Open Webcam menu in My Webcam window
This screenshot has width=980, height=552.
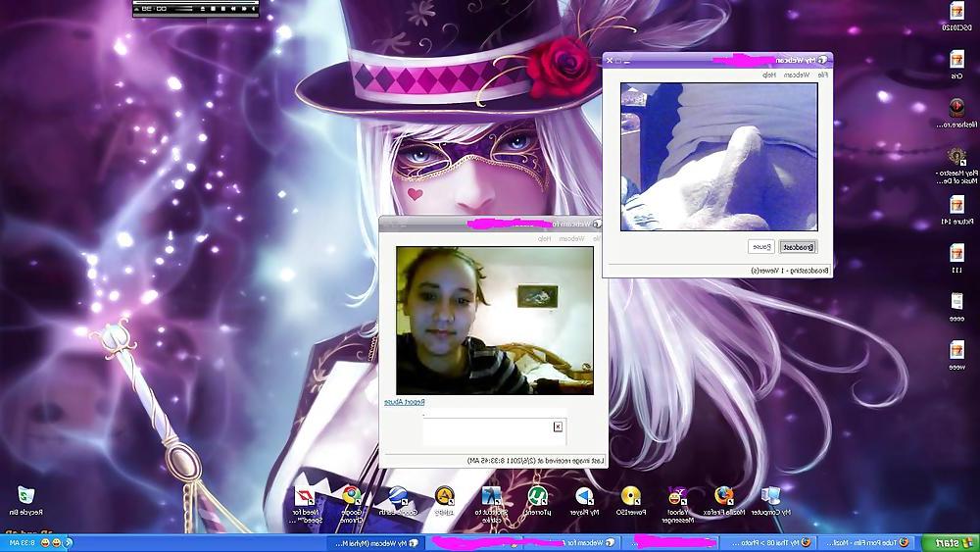(x=797, y=75)
